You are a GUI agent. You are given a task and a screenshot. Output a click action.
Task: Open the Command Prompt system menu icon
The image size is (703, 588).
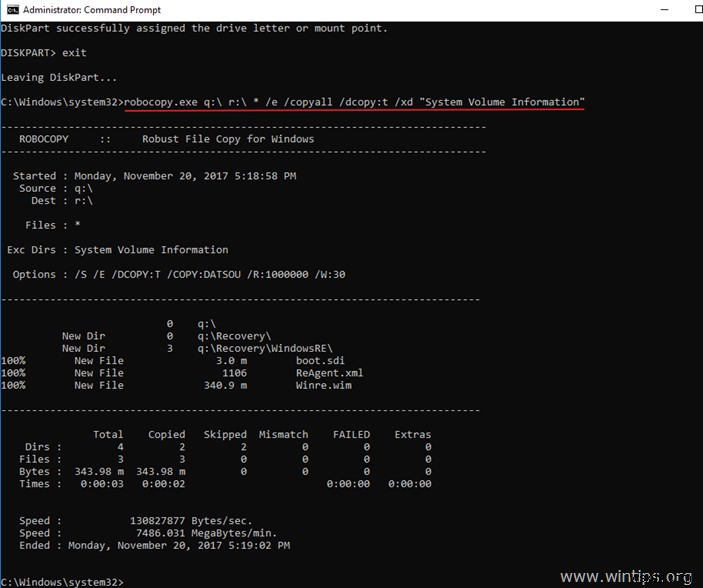[12, 9]
